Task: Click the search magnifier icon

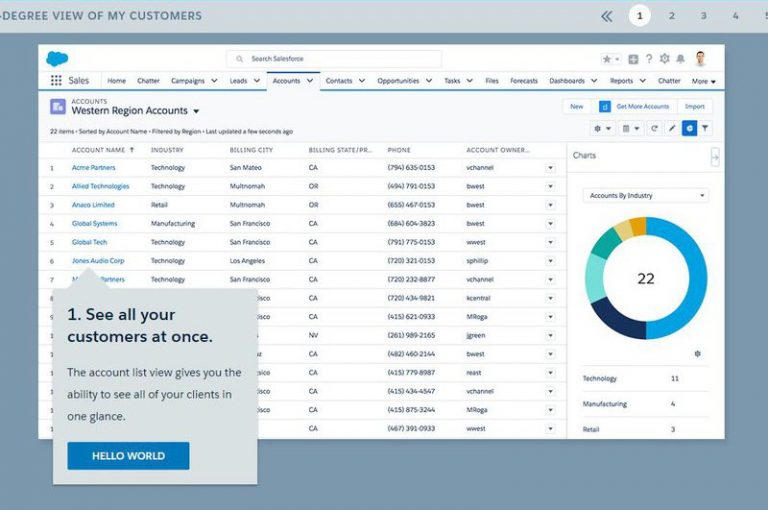Action: pyautogui.click(x=240, y=59)
